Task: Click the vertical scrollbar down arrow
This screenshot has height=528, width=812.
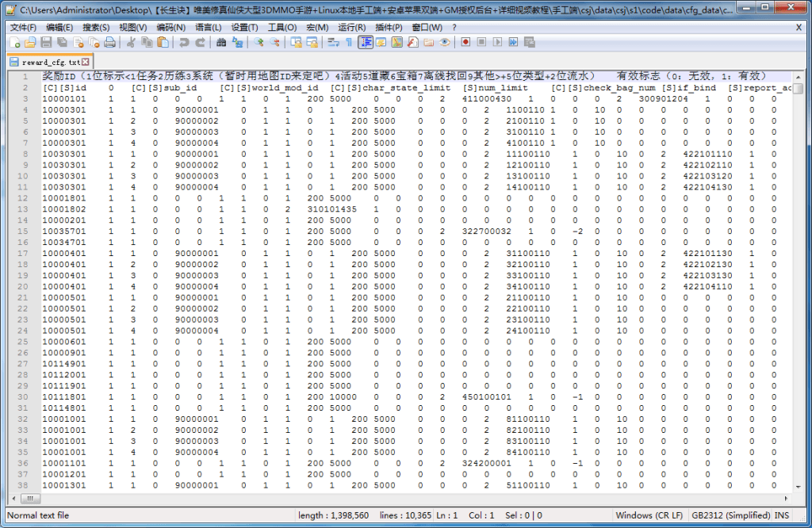Action: (798, 485)
